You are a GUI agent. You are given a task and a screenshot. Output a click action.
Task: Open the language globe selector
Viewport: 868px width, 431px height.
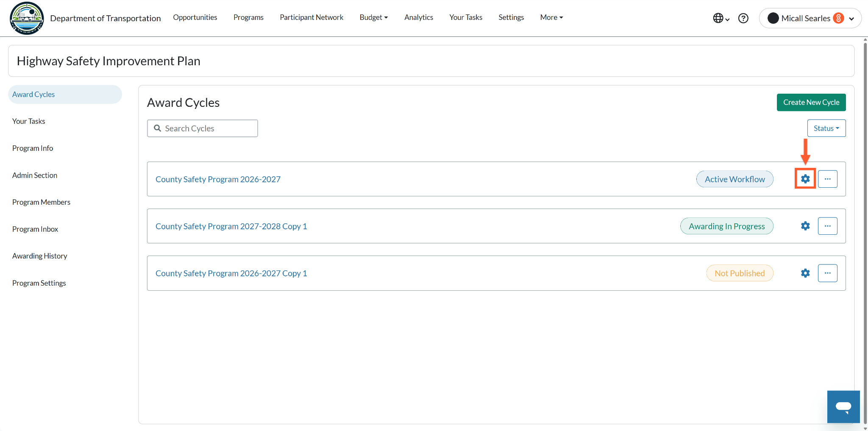(721, 18)
